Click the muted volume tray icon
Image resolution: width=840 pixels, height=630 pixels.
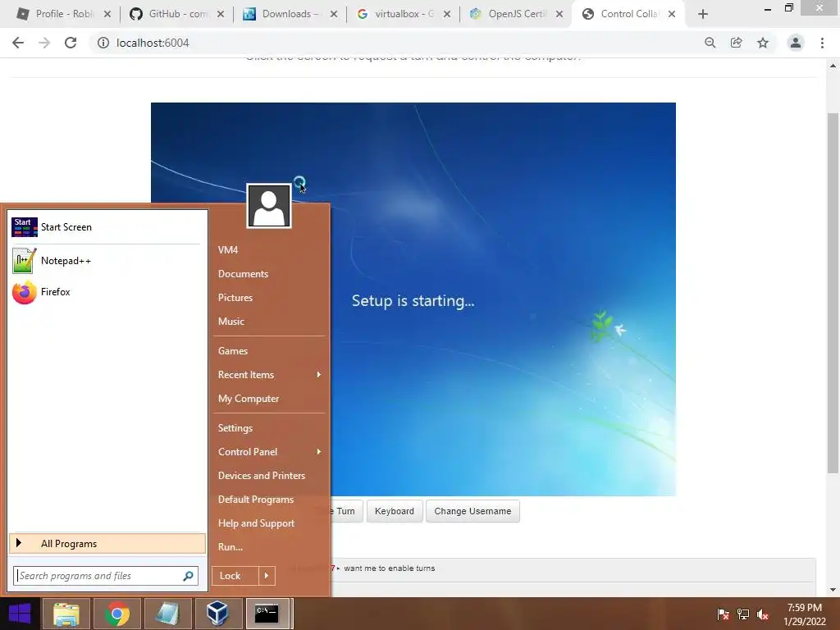[x=763, y=614]
